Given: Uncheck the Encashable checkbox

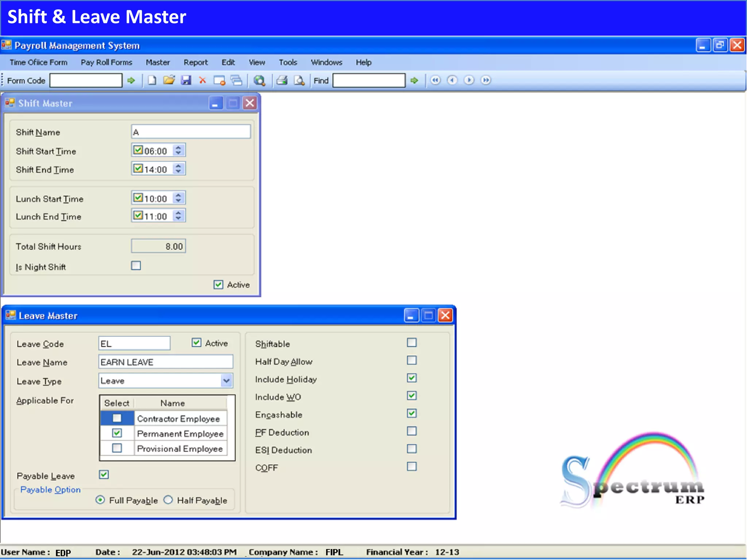Looking at the screenshot, I should coord(411,413).
